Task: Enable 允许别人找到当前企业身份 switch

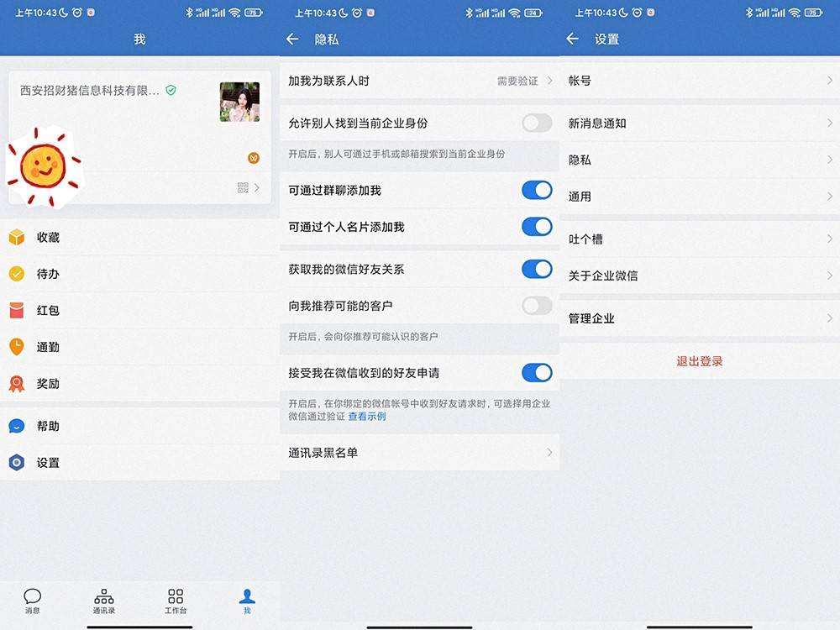Action: 537,123
